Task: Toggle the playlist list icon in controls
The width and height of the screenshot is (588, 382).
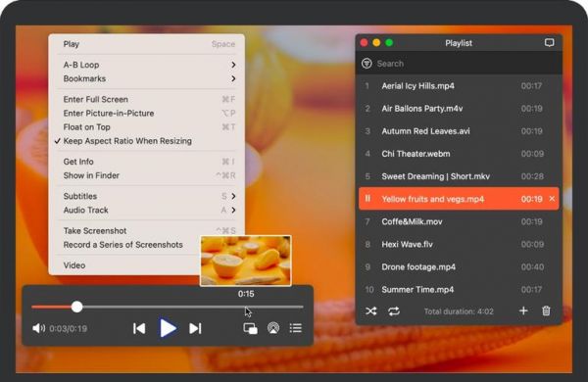Action: [x=296, y=328]
